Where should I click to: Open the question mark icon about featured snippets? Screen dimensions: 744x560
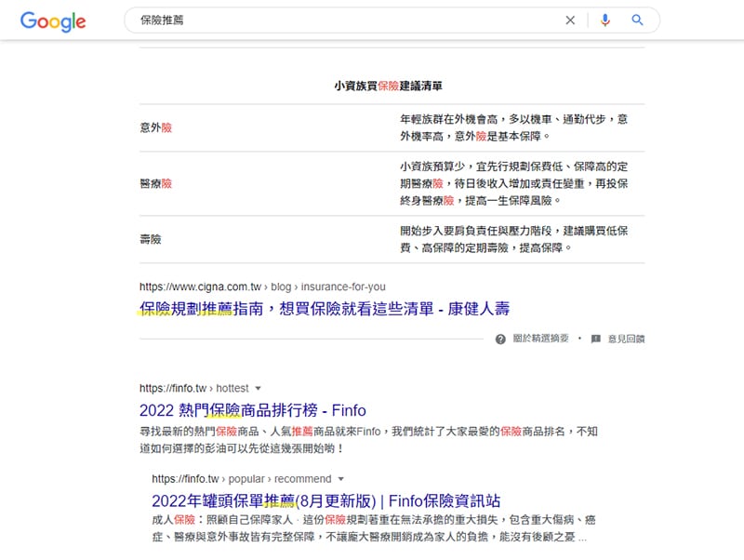pos(499,339)
